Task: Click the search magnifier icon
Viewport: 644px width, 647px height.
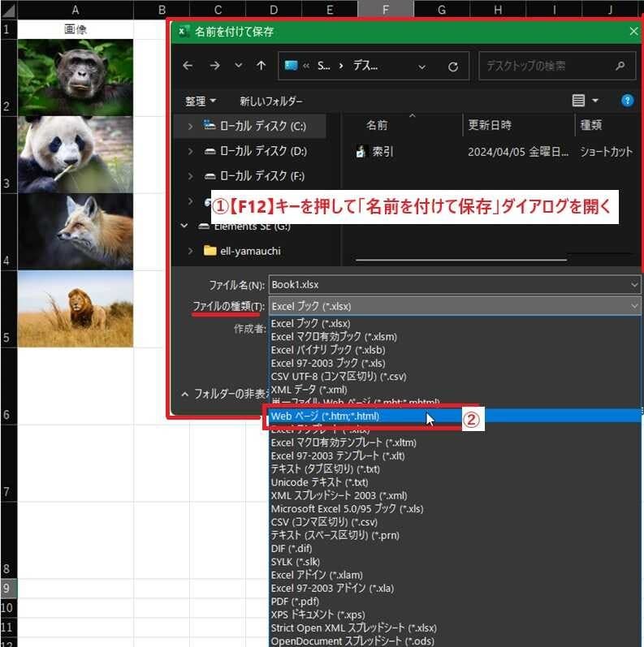Action: (x=620, y=67)
